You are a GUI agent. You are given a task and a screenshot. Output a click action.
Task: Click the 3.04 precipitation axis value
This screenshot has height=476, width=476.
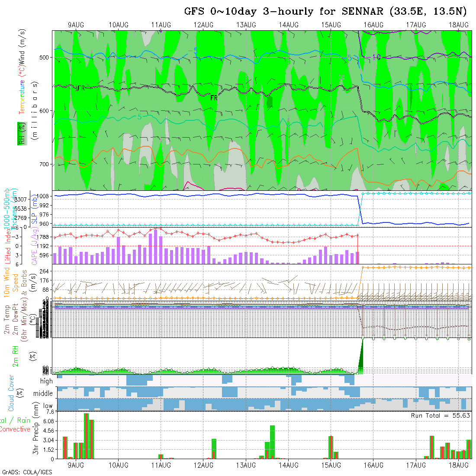(48, 440)
